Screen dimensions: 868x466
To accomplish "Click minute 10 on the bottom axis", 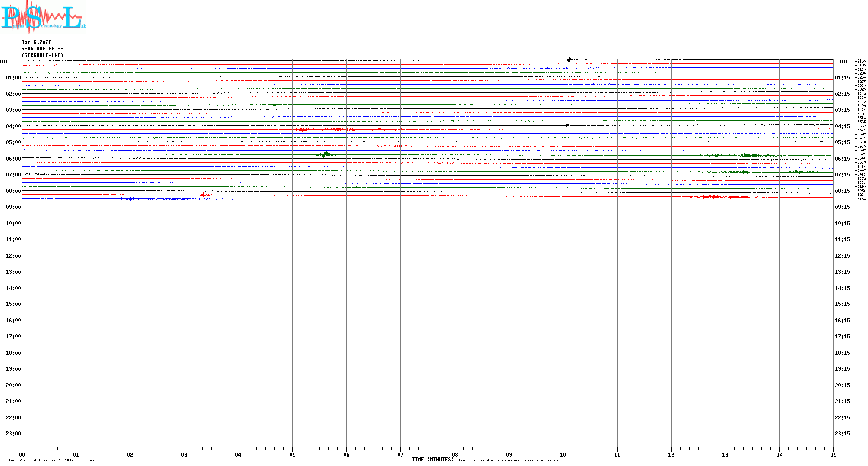I will (x=563, y=454).
